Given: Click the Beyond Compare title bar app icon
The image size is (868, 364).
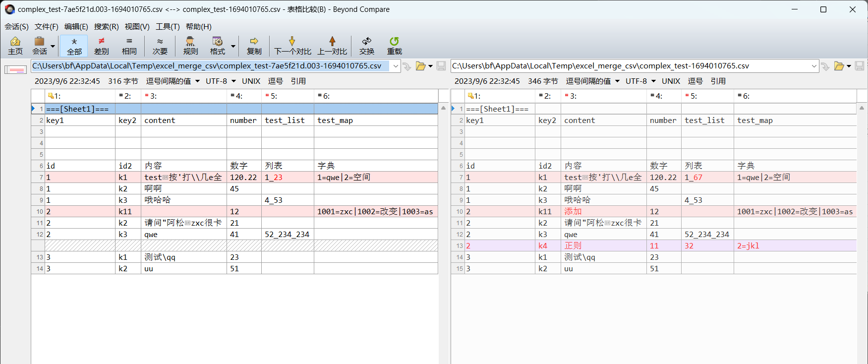Looking at the screenshot, I should pyautogui.click(x=9, y=9).
